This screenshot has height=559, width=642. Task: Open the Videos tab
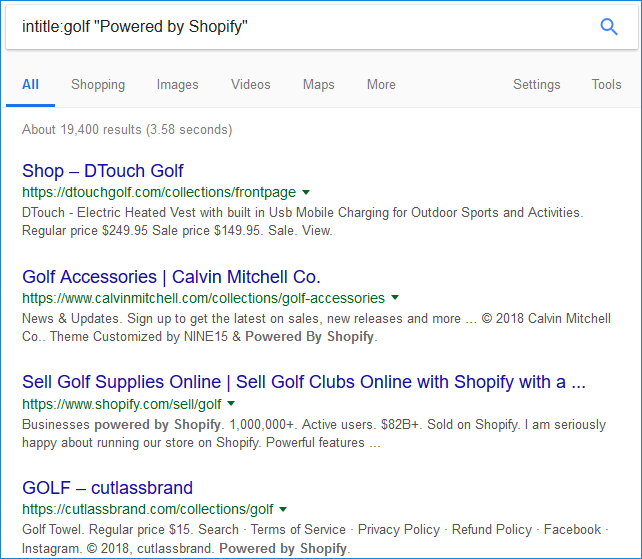coord(251,85)
